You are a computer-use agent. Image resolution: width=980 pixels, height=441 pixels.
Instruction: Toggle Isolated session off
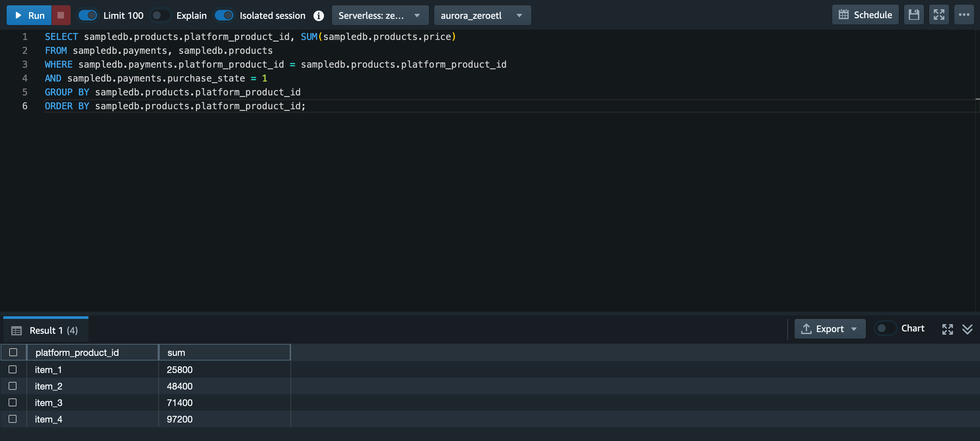tap(224, 15)
